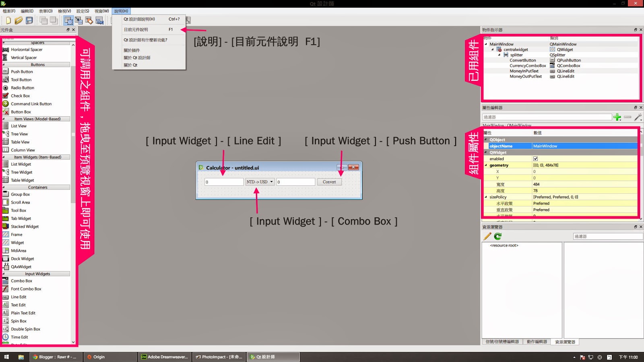The height and width of the screenshot is (362, 644).
Task: Click the resource browser 過濾器 filter field
Action: pos(608,237)
